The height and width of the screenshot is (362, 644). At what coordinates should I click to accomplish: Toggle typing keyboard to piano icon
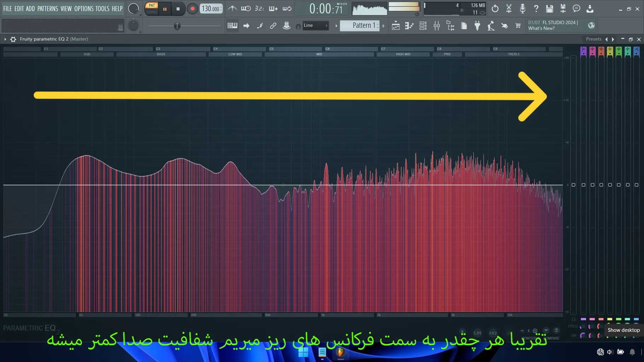232,25
